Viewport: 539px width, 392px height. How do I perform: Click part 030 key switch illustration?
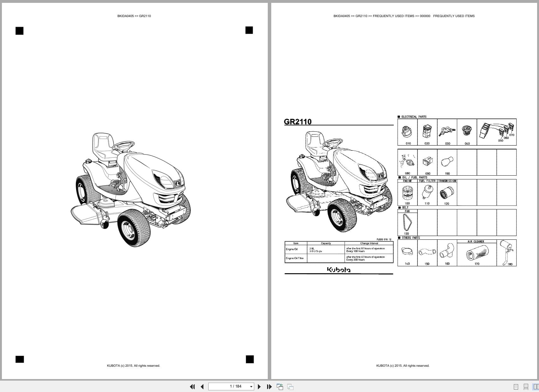pyautogui.click(x=447, y=132)
